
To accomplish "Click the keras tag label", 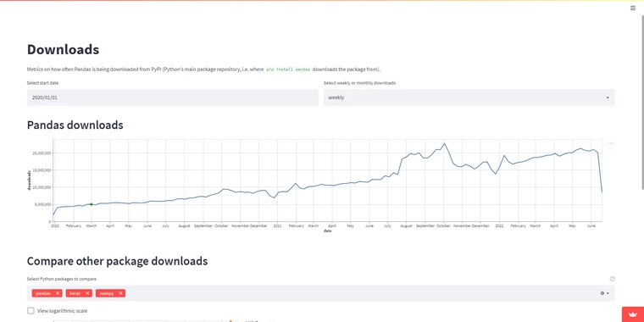I will click(x=75, y=293).
